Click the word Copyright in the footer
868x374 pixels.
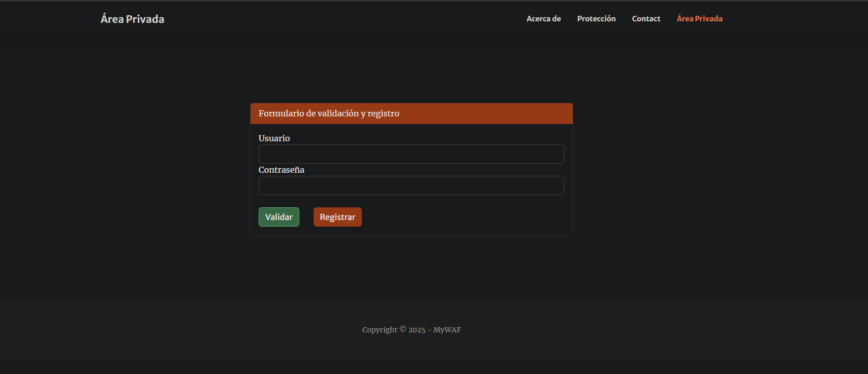380,330
